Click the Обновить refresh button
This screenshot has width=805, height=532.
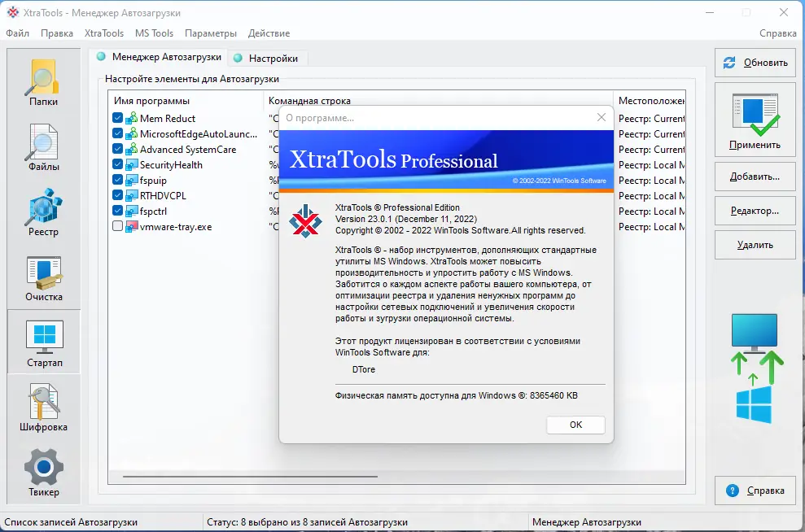(755, 63)
